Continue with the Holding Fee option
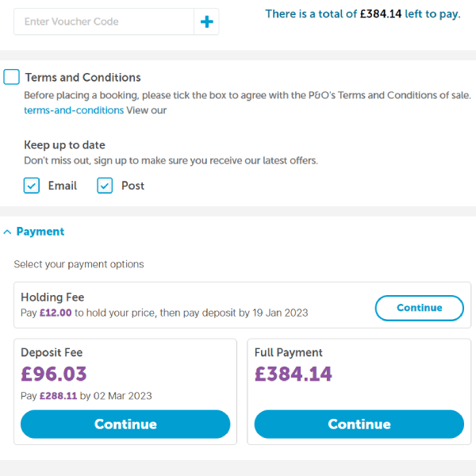476x476 pixels. point(419,308)
